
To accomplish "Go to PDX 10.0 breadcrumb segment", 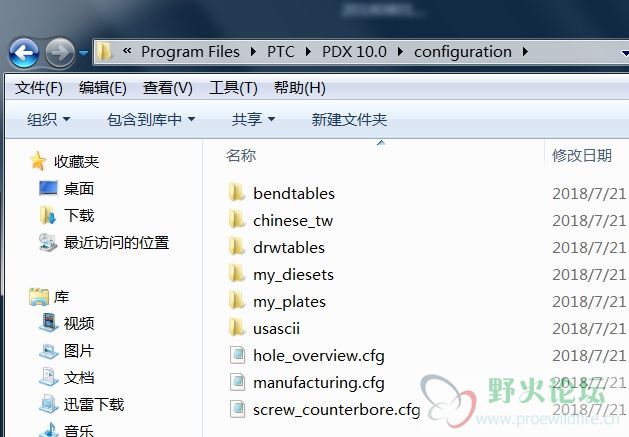I will tap(354, 52).
